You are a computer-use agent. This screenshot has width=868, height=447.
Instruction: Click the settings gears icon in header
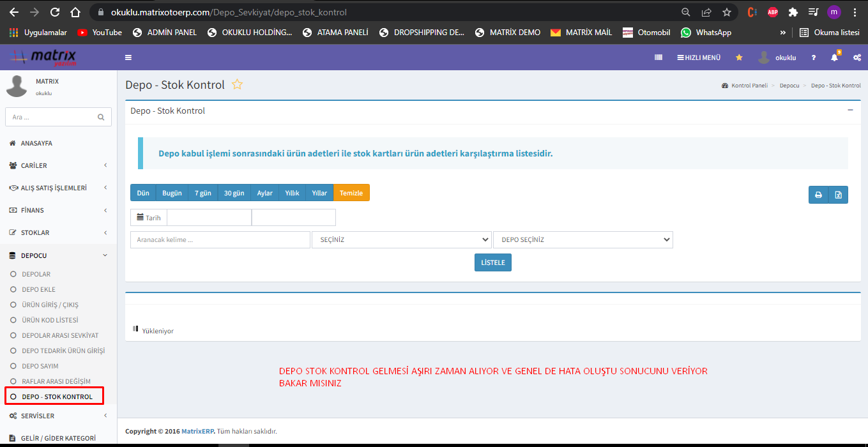pyautogui.click(x=857, y=57)
